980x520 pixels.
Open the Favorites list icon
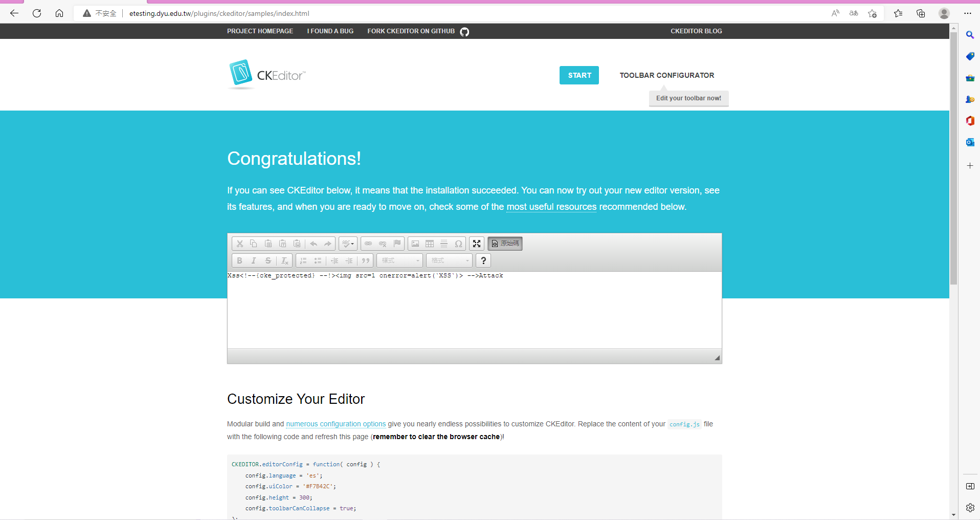(x=898, y=13)
